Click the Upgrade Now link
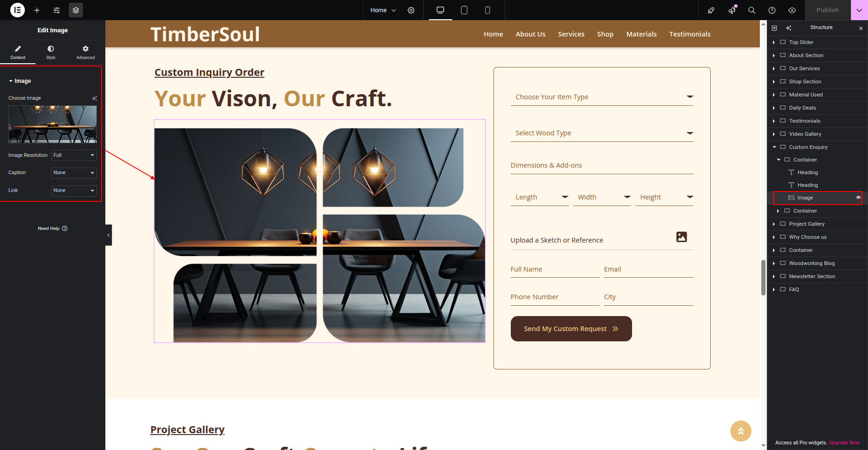Image resolution: width=868 pixels, height=450 pixels. (x=844, y=443)
